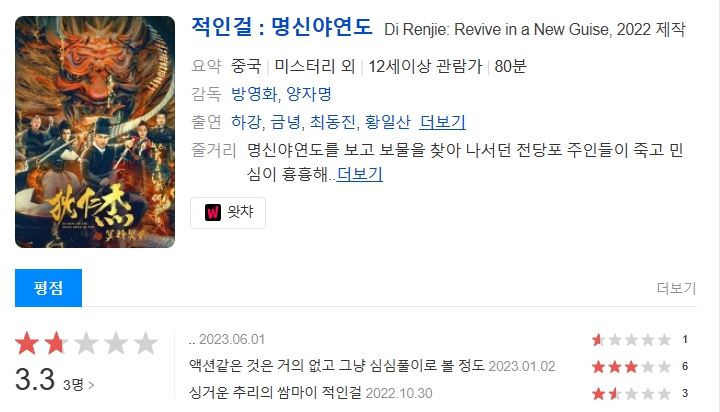Screen dimensions: 720x412
Task: Expand the plot summary 더보기
Action: coord(360,174)
